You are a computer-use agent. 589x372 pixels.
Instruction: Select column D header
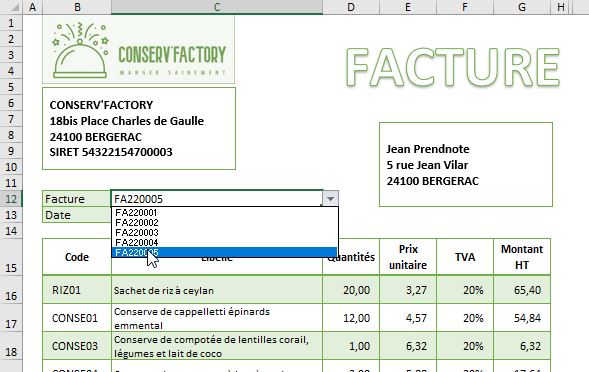coord(351,7)
